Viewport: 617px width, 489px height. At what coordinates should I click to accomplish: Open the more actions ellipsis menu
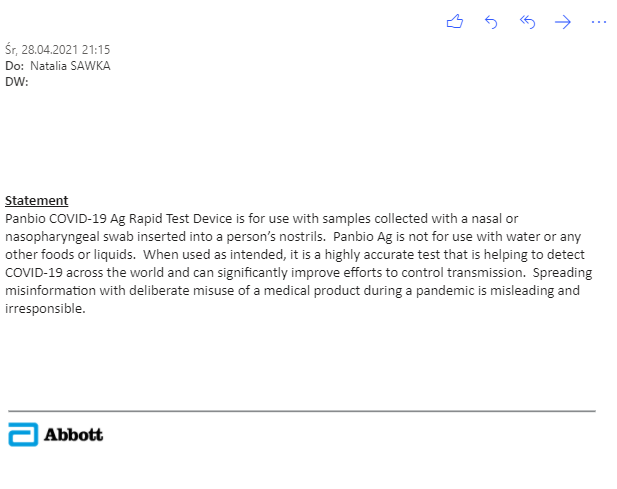[599, 22]
